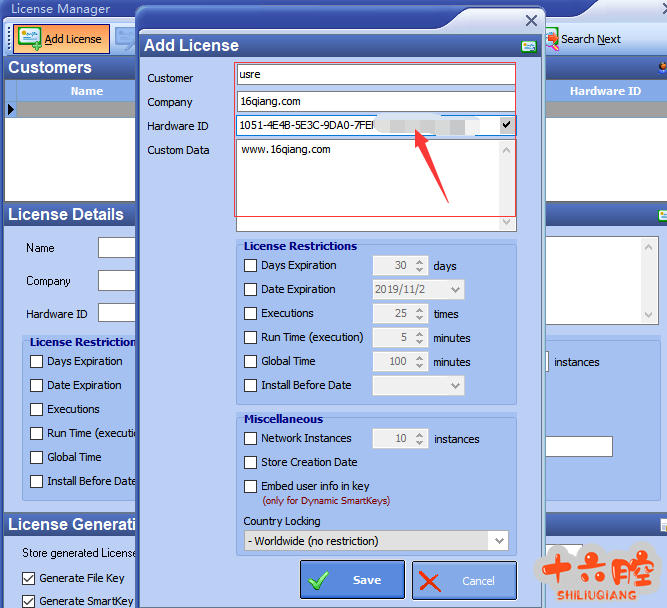The image size is (667, 608).
Task: Open the Date Expiration date picker dropdown
Action: [456, 290]
